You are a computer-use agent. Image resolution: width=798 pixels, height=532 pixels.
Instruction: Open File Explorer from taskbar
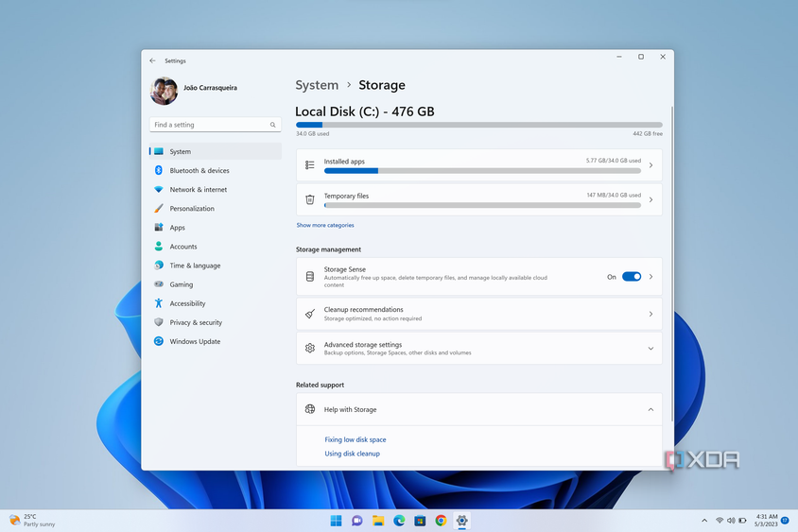click(378, 521)
